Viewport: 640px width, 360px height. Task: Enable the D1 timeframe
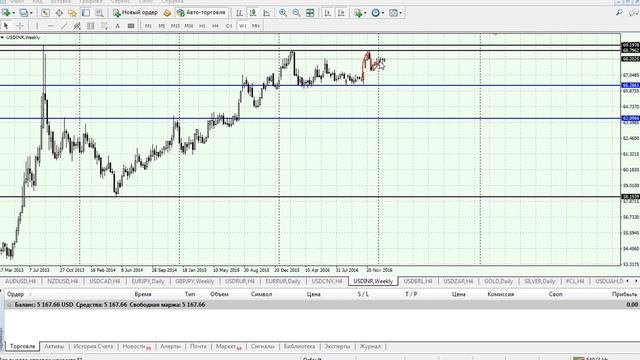229,26
